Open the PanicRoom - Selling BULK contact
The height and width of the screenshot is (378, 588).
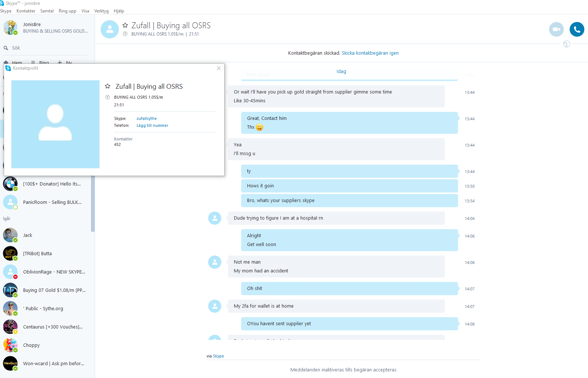pos(46,202)
